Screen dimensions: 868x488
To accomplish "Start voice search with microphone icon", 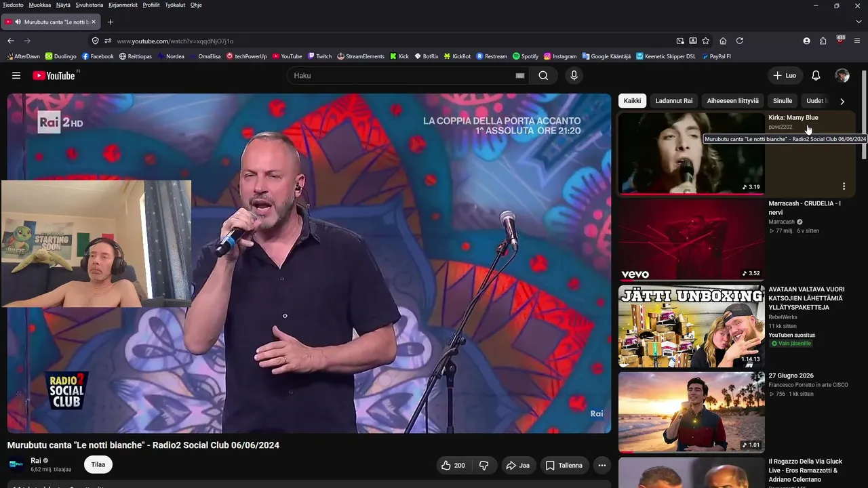I will [574, 76].
